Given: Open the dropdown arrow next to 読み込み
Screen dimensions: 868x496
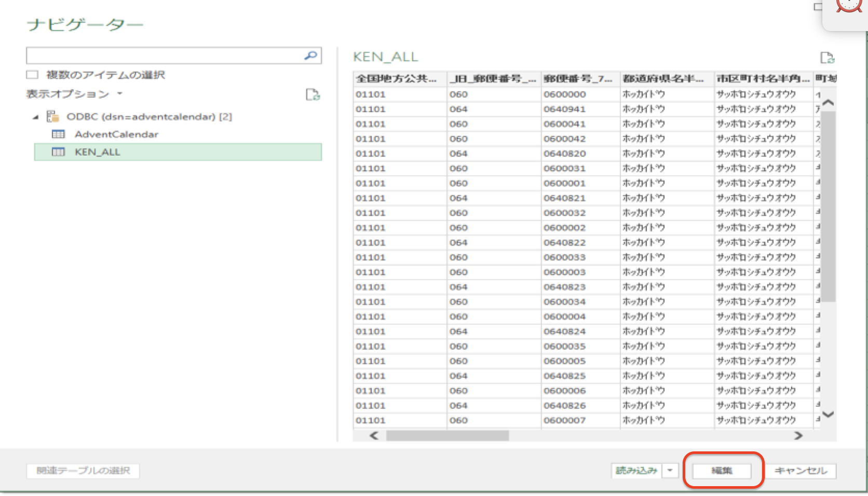Looking at the screenshot, I should tap(671, 471).
